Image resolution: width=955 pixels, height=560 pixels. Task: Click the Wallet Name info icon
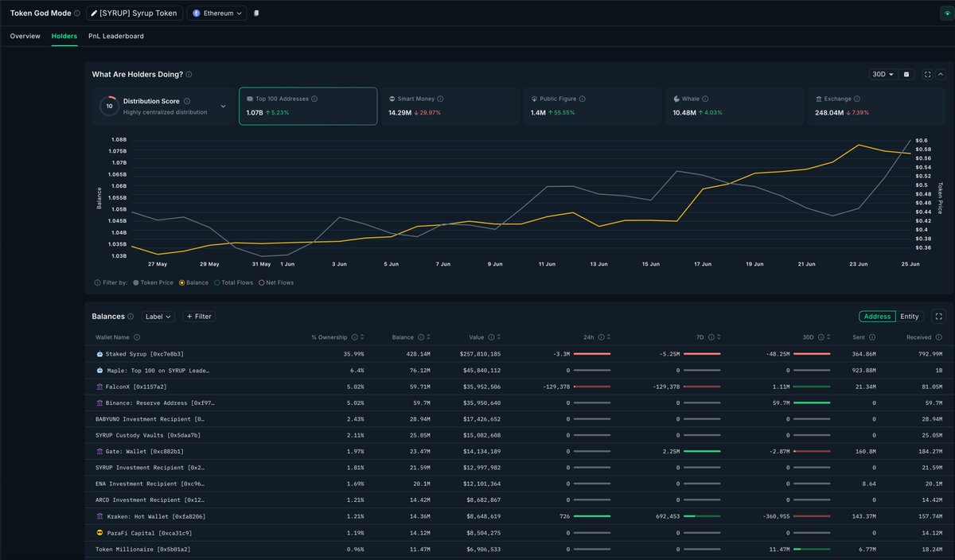click(137, 337)
